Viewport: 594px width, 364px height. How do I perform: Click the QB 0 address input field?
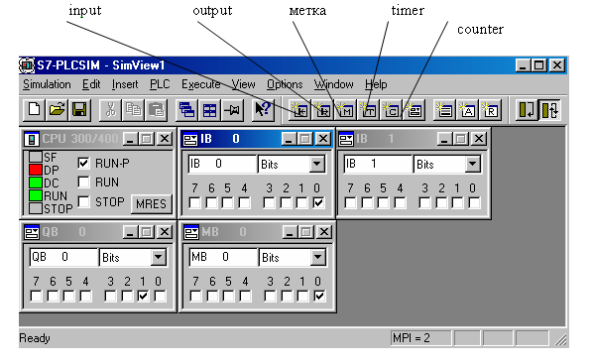(x=63, y=257)
